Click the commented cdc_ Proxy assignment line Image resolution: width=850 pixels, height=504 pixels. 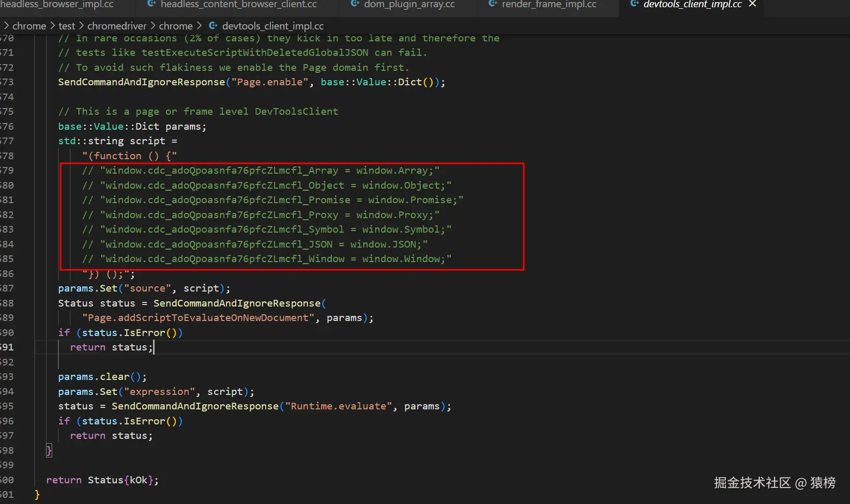[261, 215]
